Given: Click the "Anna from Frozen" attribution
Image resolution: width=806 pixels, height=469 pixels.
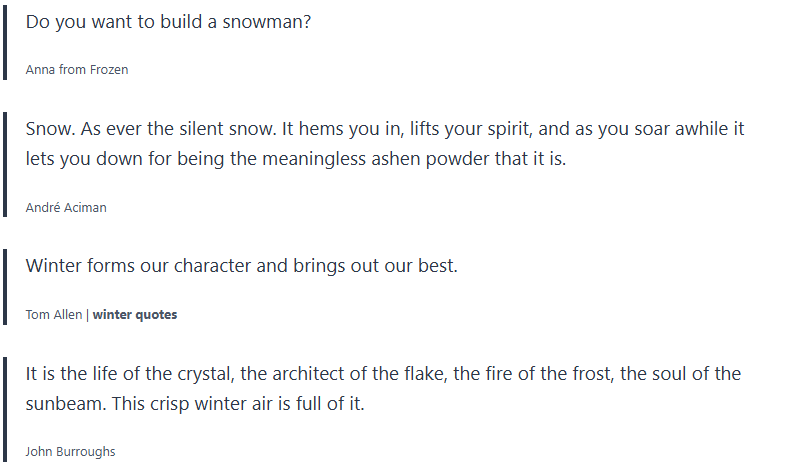Looking at the screenshot, I should coord(77,70).
